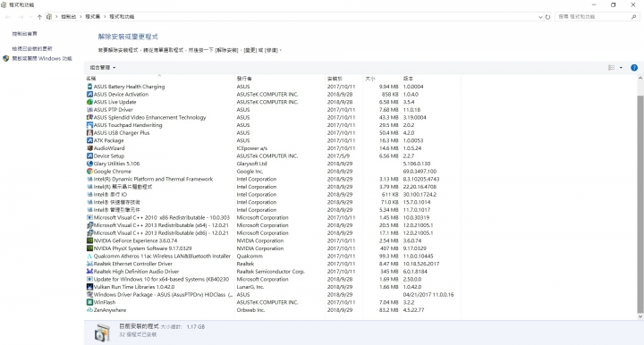Click the Google Chrome icon
The image size is (644, 345).
coord(90,172)
